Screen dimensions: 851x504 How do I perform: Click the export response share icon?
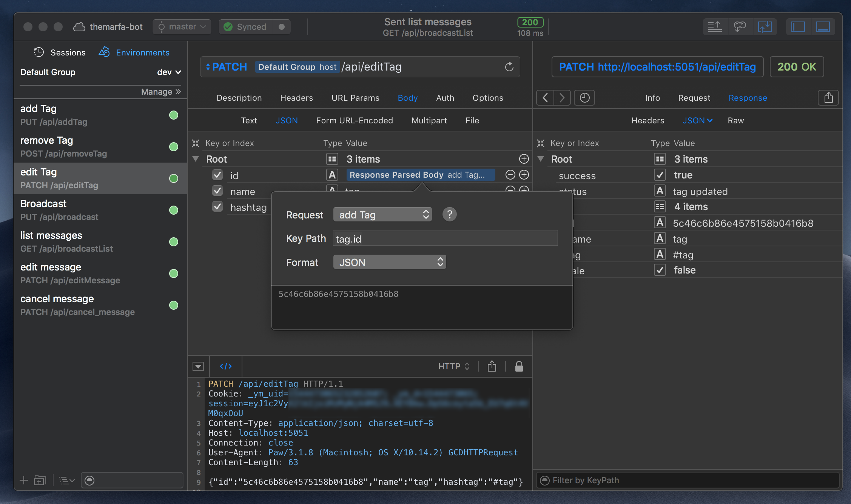pyautogui.click(x=828, y=98)
